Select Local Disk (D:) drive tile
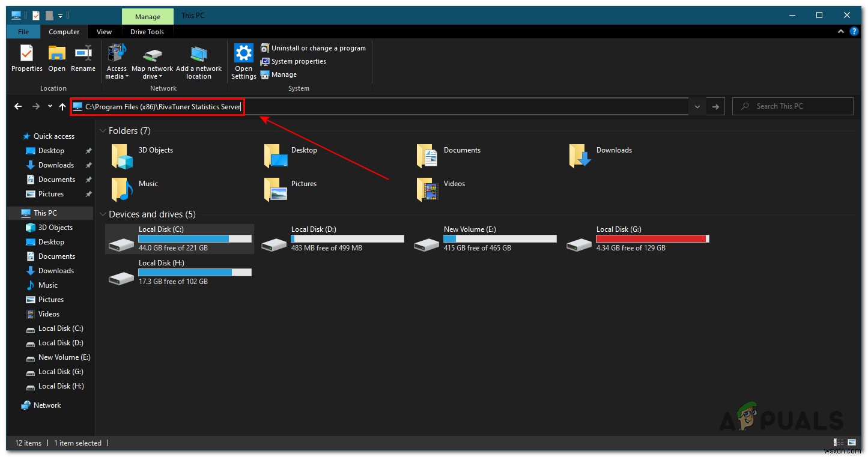 click(332, 239)
